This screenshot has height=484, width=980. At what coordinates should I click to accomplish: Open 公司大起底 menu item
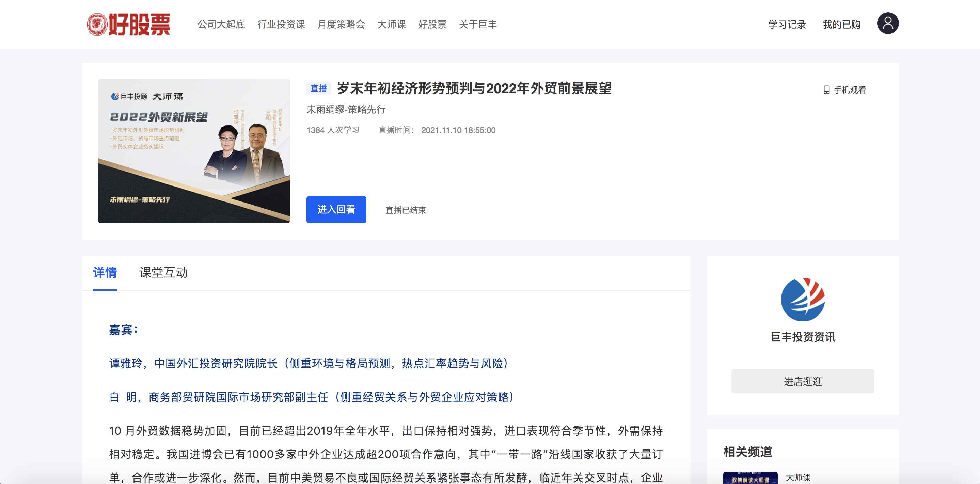point(221,24)
